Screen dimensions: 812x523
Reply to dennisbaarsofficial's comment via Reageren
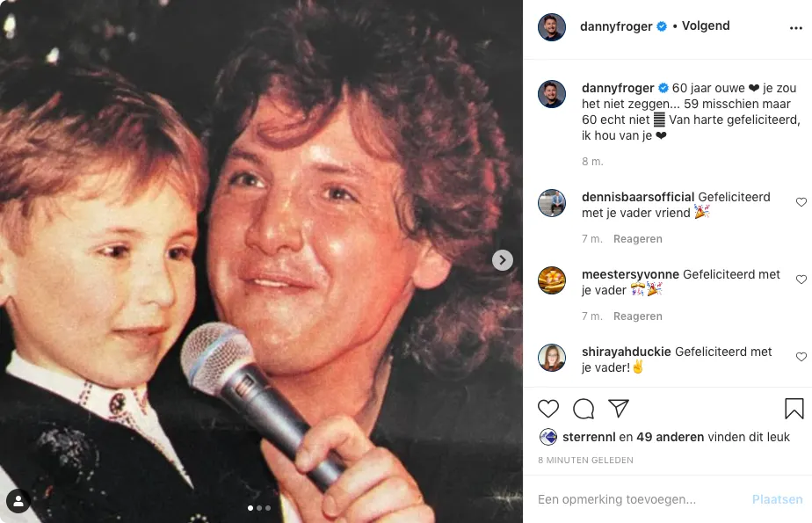click(638, 239)
